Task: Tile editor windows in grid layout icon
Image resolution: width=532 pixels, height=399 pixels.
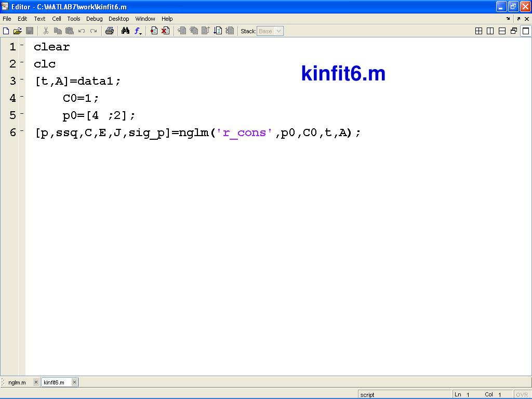Action: point(478,31)
